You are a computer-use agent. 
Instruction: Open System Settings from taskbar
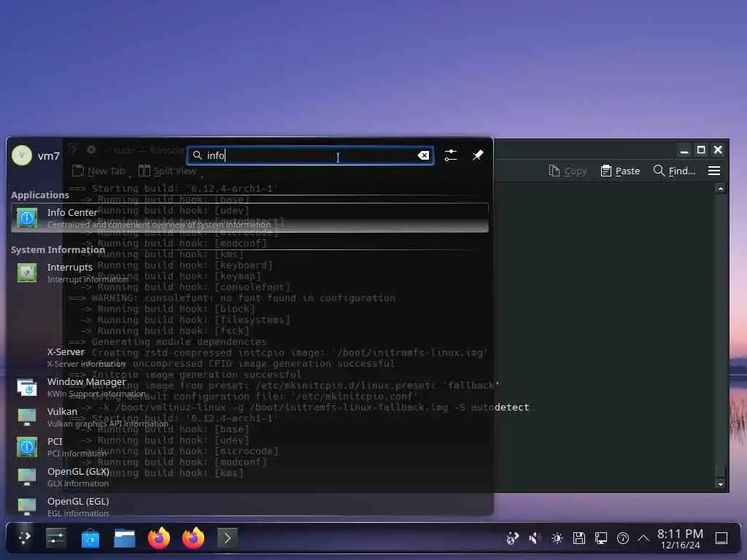(56, 538)
